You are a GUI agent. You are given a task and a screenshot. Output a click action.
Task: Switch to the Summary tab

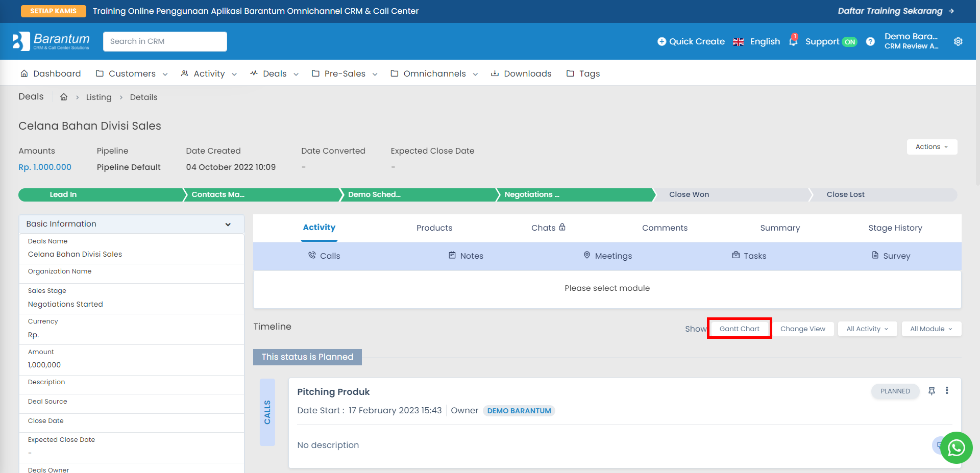pos(780,228)
